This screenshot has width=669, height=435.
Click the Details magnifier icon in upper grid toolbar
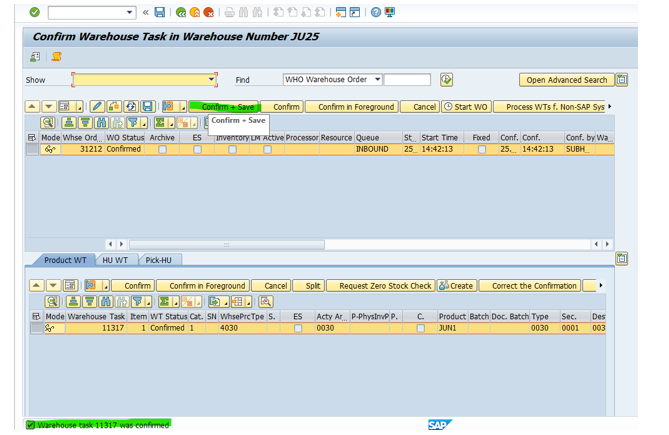[x=47, y=123]
